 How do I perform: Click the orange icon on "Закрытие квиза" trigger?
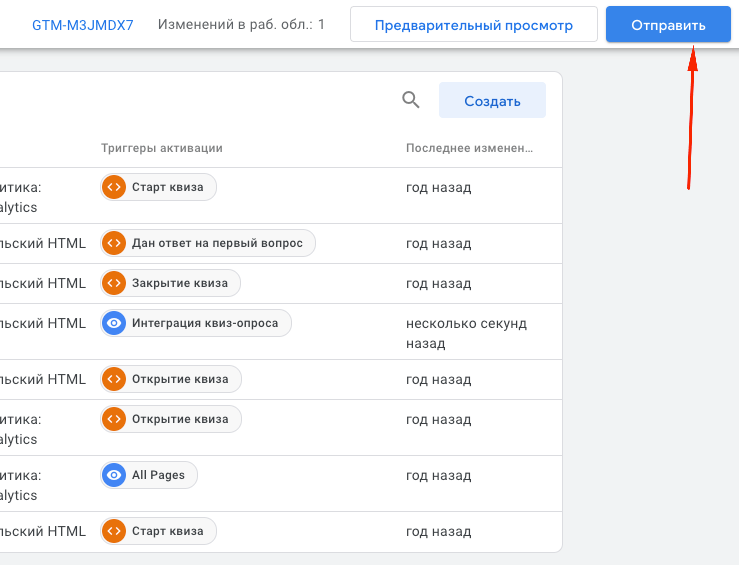[x=114, y=283]
